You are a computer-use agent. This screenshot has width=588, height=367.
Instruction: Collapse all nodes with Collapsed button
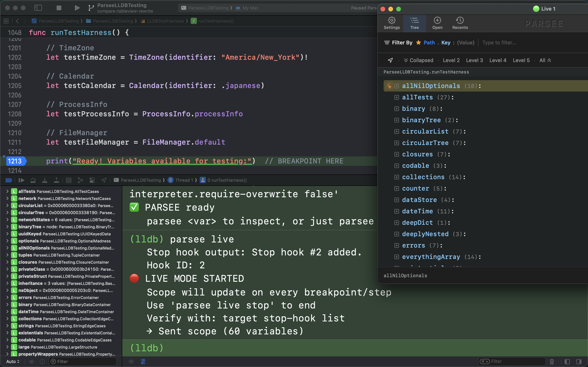click(419, 60)
